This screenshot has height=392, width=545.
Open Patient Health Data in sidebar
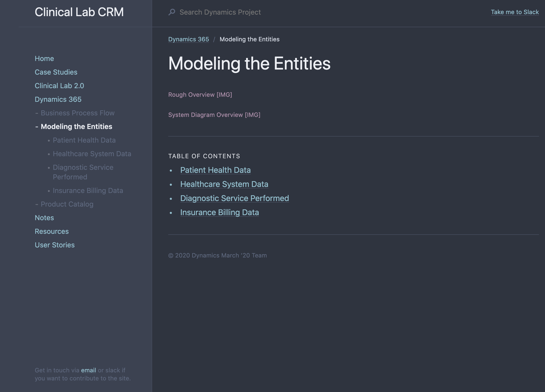pos(84,140)
